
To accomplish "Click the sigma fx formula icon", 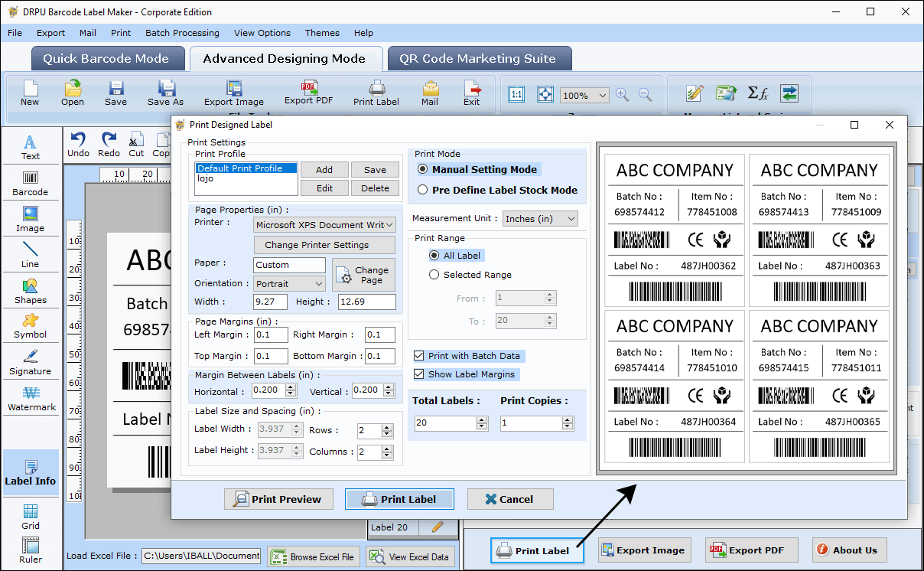I will tap(757, 93).
